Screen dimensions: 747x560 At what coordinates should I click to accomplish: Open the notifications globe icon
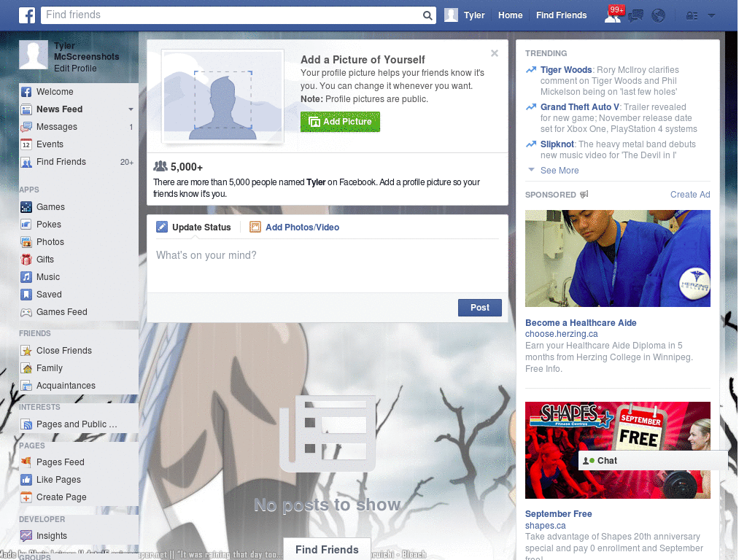[659, 16]
